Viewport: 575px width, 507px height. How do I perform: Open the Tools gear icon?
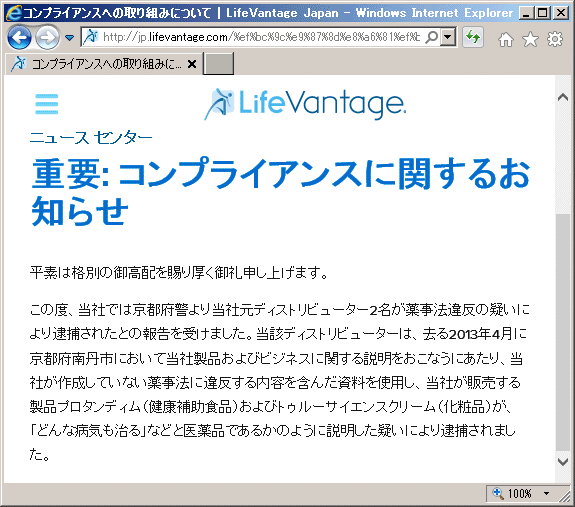[555, 39]
